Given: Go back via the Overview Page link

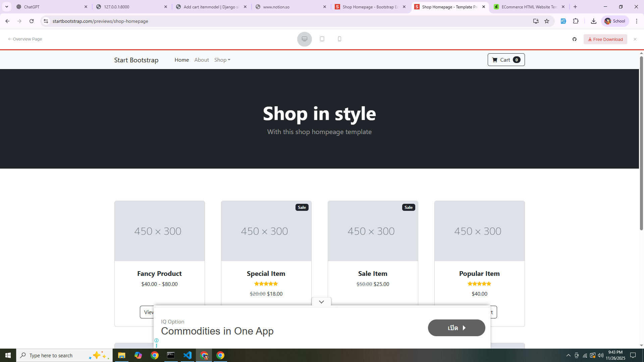Looking at the screenshot, I should pos(25,39).
